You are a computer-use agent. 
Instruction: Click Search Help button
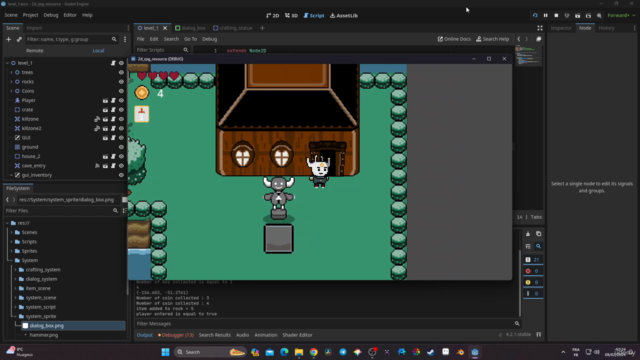[x=492, y=39]
